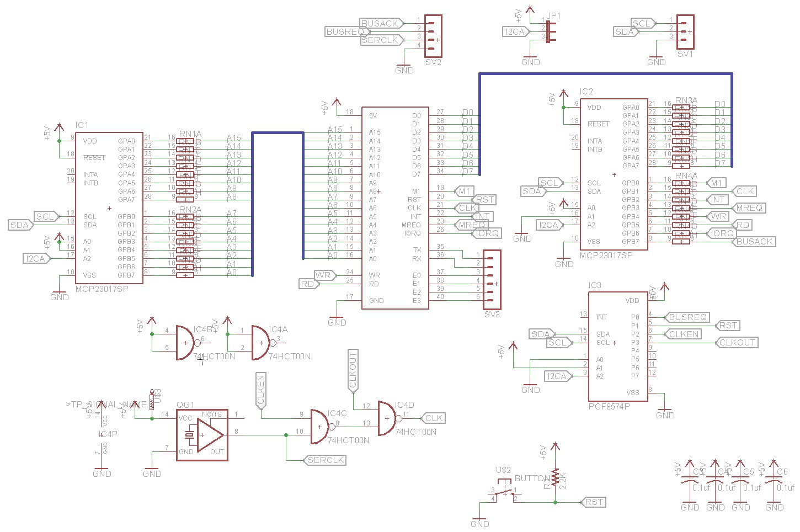Image resolution: width=800 pixels, height=532 pixels.
Task: Click the BUSACK label beside SV2
Action: tap(382, 23)
